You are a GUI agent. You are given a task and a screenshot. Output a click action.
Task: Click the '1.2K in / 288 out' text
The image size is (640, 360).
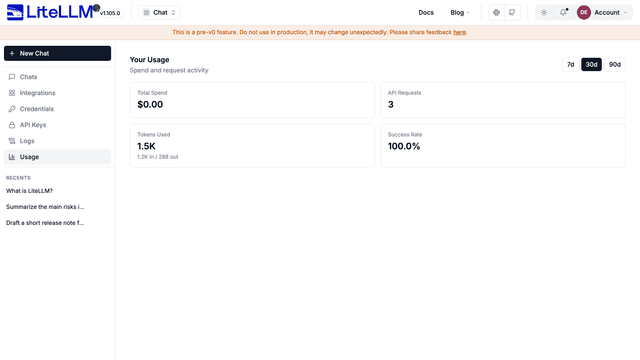point(158,157)
